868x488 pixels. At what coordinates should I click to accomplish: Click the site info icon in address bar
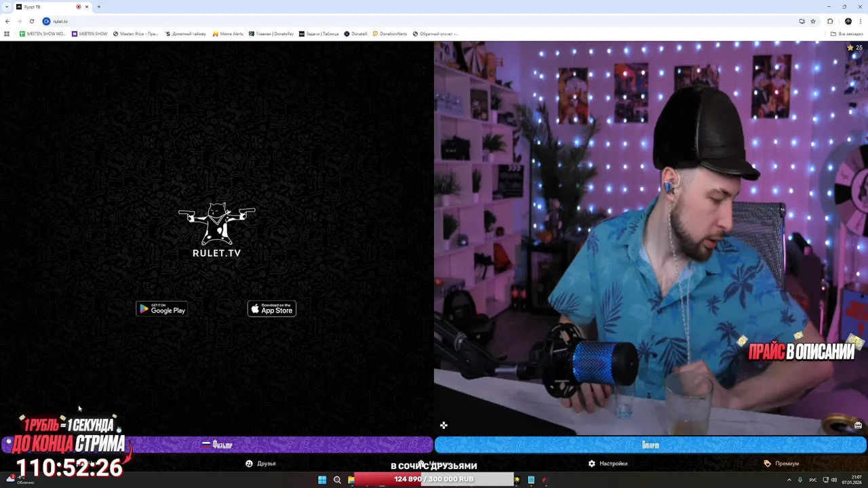pos(46,21)
